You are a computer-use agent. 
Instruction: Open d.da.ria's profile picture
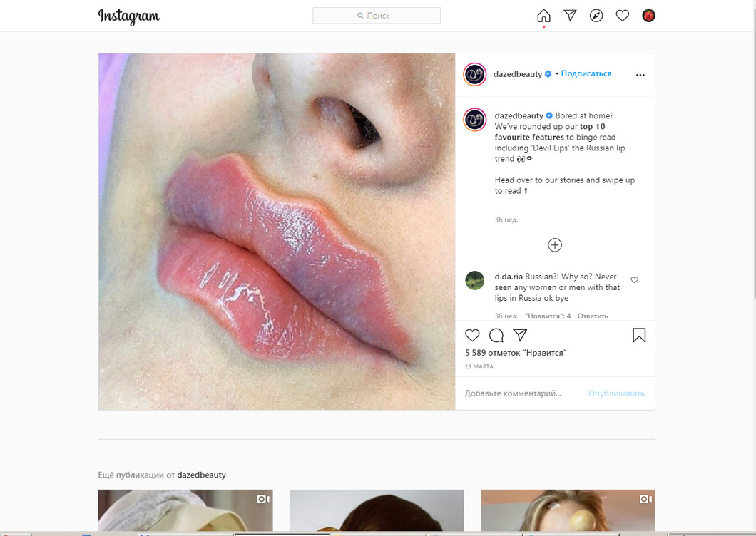point(474,281)
